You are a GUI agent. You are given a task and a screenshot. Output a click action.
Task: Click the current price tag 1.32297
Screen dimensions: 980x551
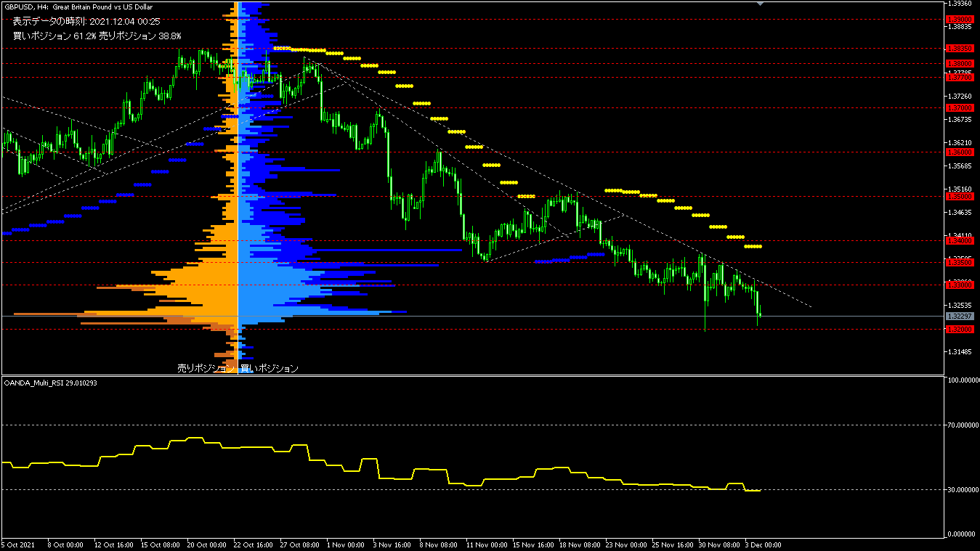[x=960, y=317]
